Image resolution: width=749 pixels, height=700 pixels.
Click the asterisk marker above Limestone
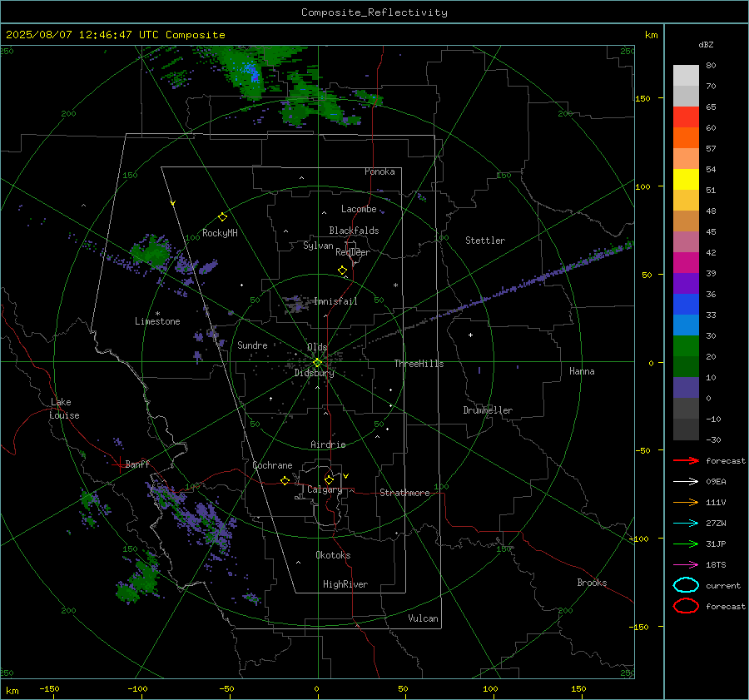coord(157,314)
